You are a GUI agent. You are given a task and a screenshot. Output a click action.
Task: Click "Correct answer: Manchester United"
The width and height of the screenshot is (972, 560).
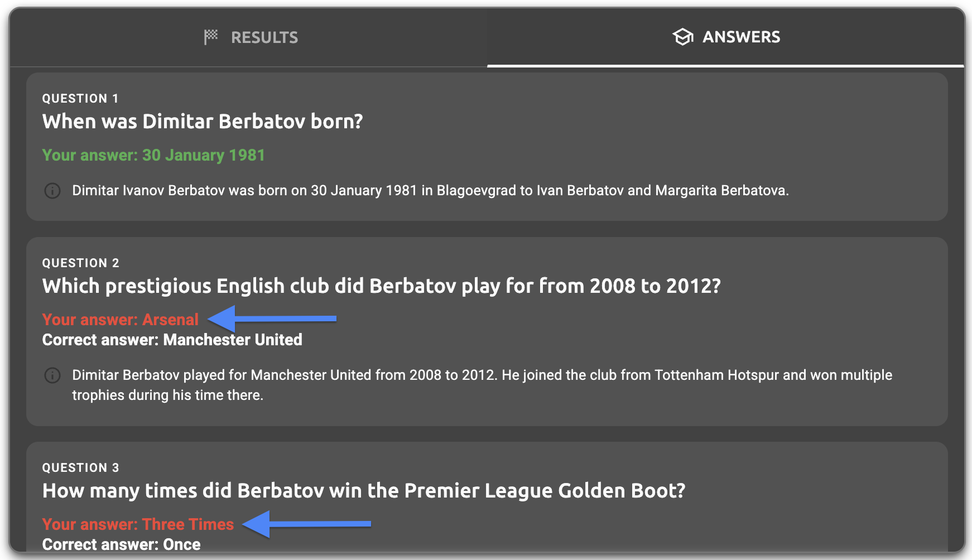(x=172, y=340)
